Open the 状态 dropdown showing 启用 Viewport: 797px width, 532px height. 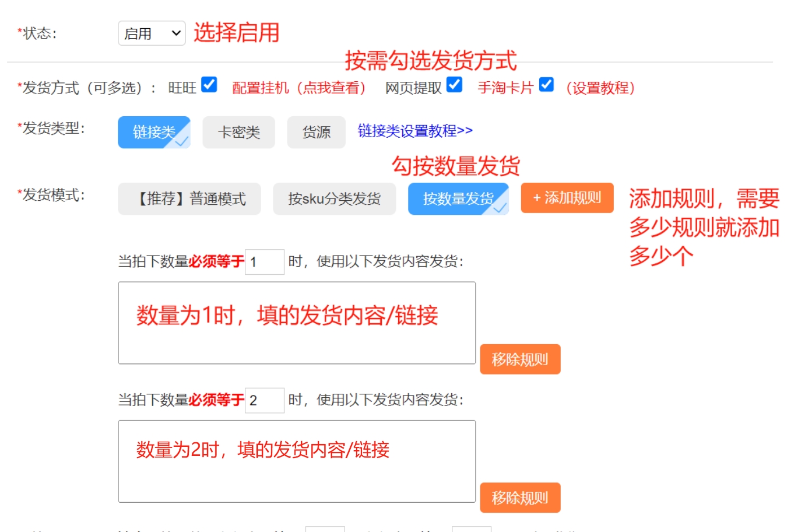tap(151, 34)
